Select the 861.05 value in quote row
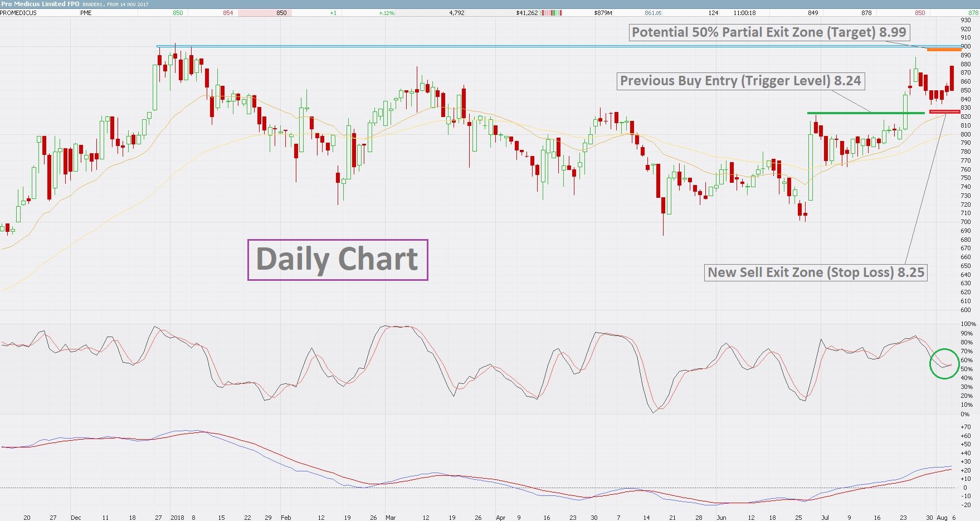This screenshot has width=980, height=521. [653, 13]
